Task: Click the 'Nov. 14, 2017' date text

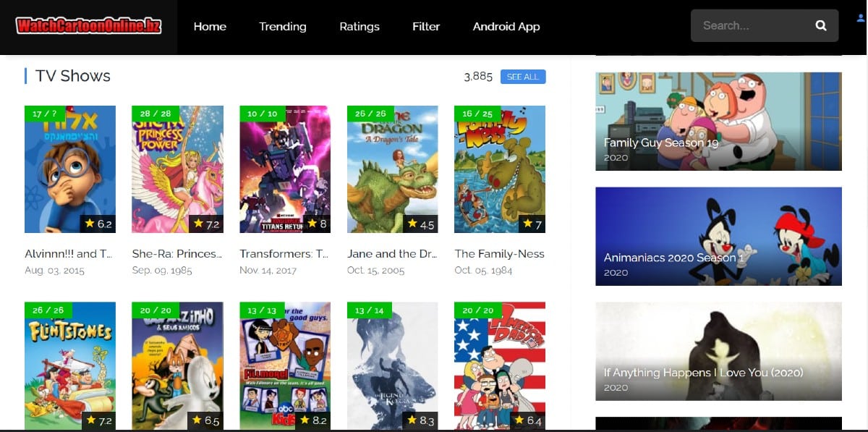Action: click(x=268, y=271)
